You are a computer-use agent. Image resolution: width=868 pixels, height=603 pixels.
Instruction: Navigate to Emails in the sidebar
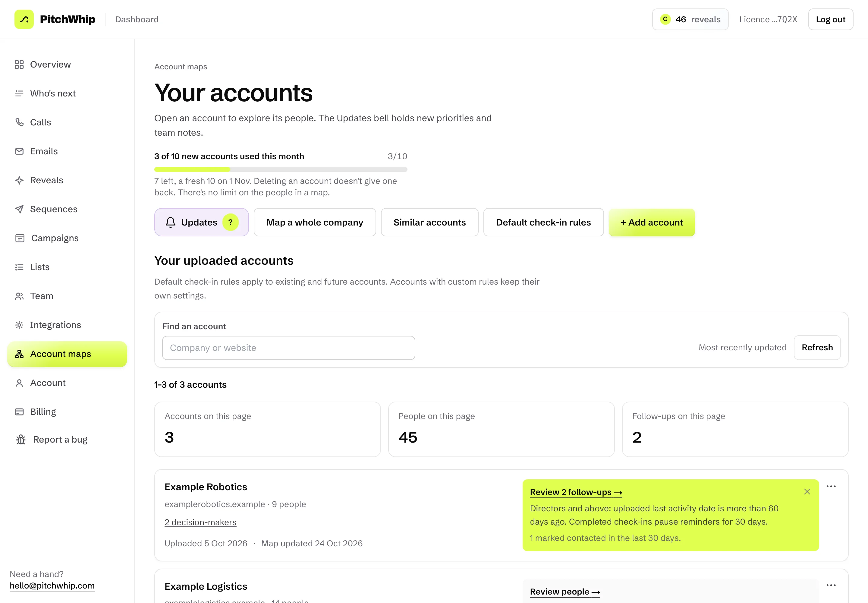click(67, 151)
